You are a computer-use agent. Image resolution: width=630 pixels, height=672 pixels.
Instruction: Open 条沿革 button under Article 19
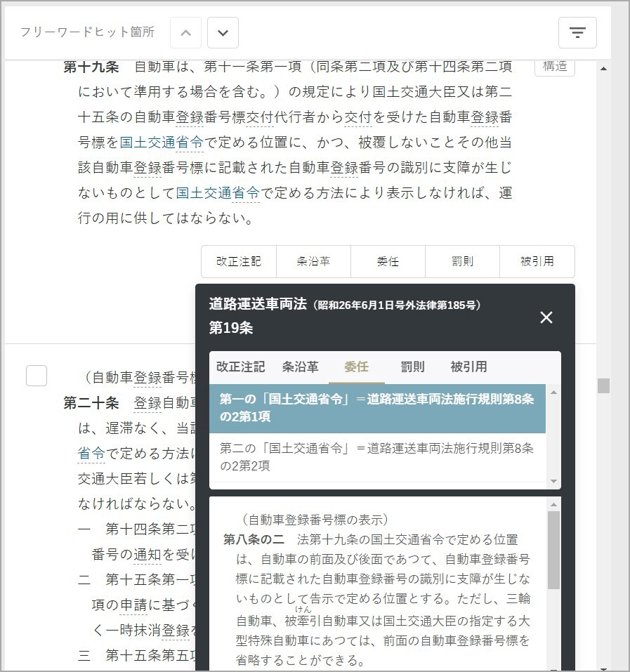pos(313,261)
